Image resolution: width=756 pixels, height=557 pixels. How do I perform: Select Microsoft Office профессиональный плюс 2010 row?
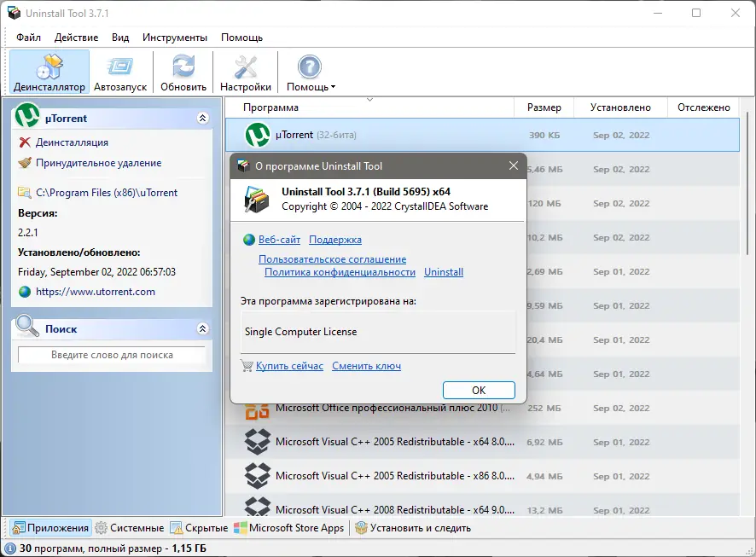coord(482,409)
